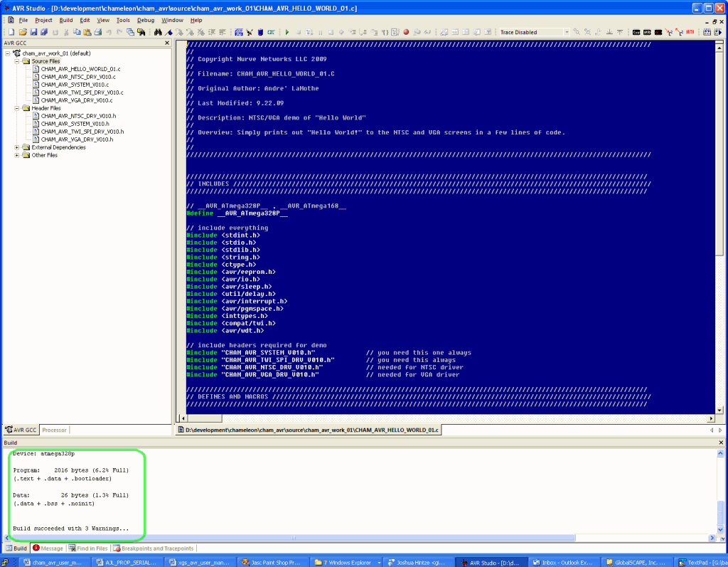Expand the Other Files folder
Viewport: 728px width, 567px height.
[17, 155]
